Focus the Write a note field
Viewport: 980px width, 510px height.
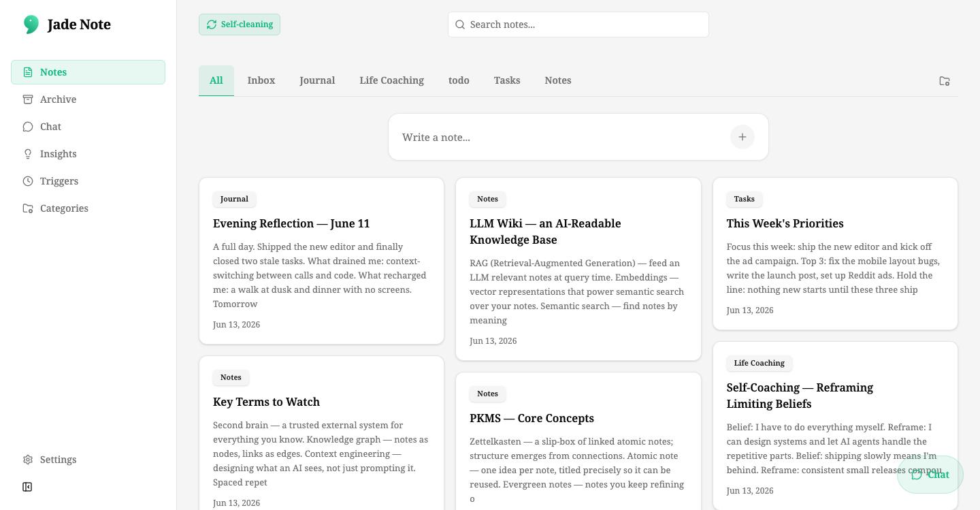pos(562,137)
